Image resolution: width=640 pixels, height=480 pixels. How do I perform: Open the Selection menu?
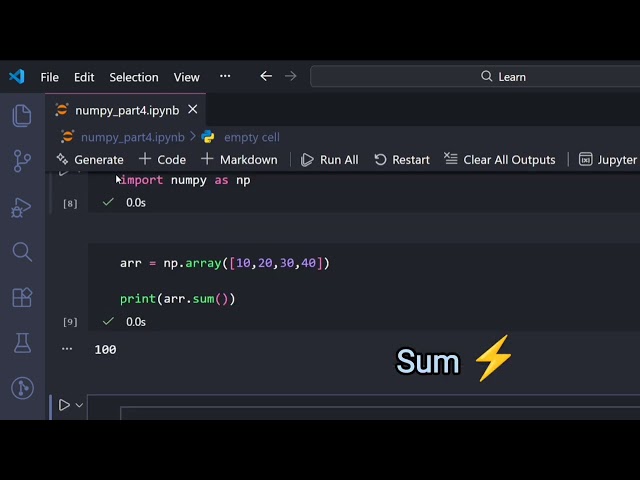[134, 77]
